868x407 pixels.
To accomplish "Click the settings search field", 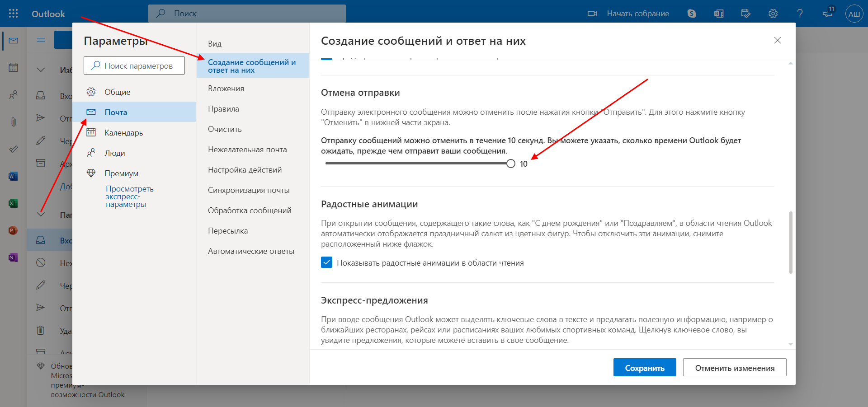I will point(134,65).
